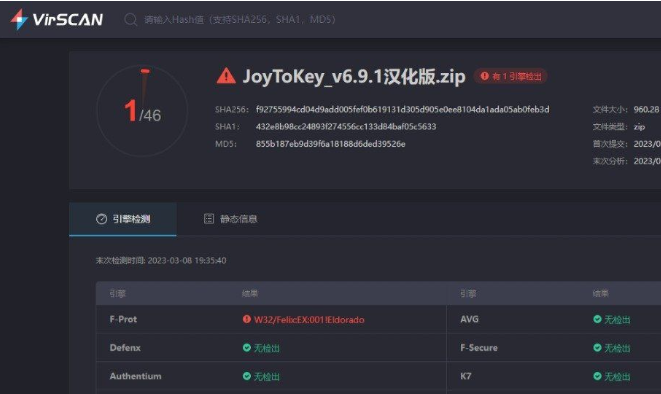
Task: Click the 文件类型 label
Action: (610, 127)
